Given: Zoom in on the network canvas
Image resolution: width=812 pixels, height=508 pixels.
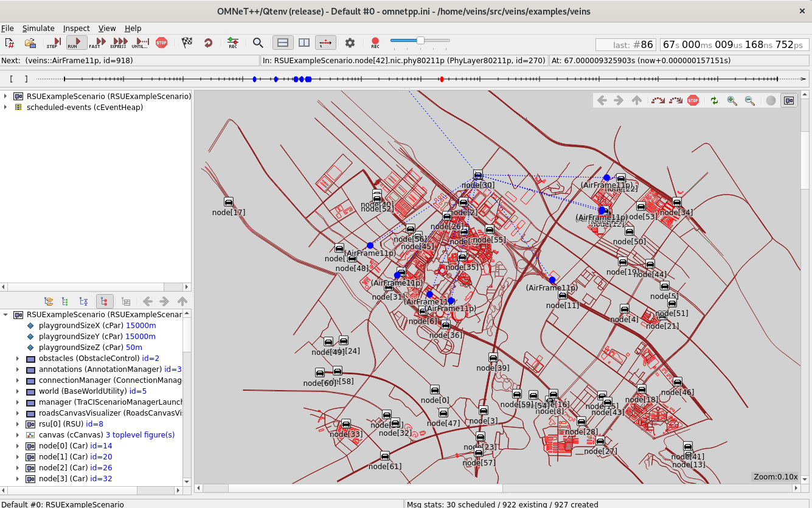Looking at the screenshot, I should tap(732, 101).
